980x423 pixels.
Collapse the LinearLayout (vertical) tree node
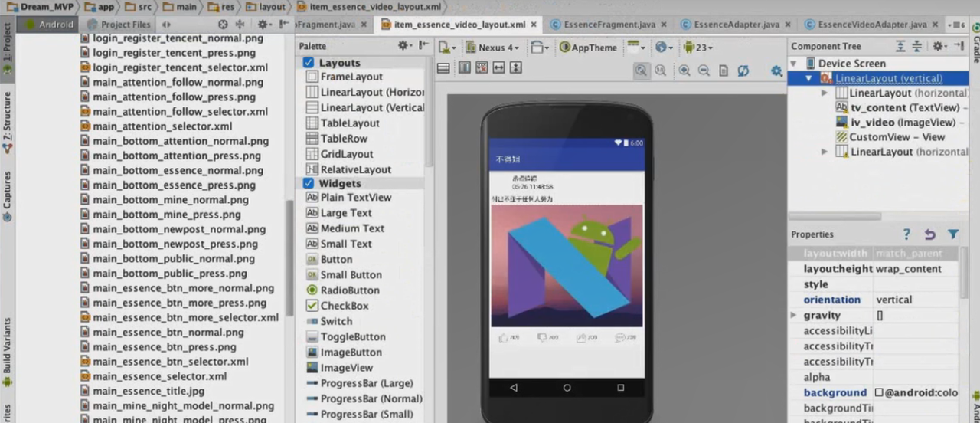809,78
